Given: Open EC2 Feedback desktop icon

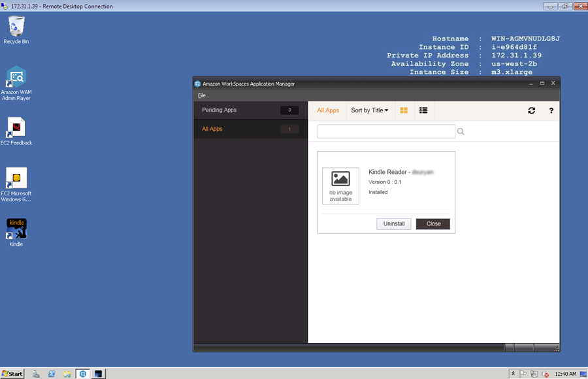Looking at the screenshot, I should [16, 127].
